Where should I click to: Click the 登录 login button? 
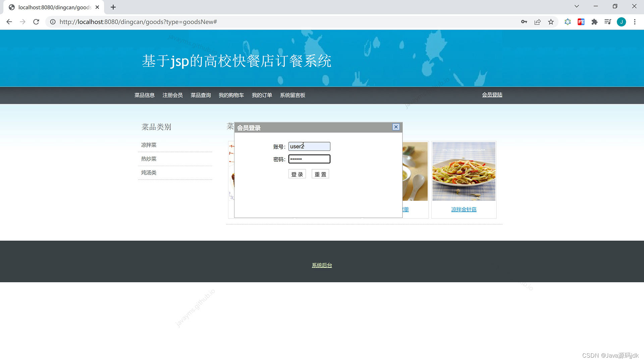(297, 174)
